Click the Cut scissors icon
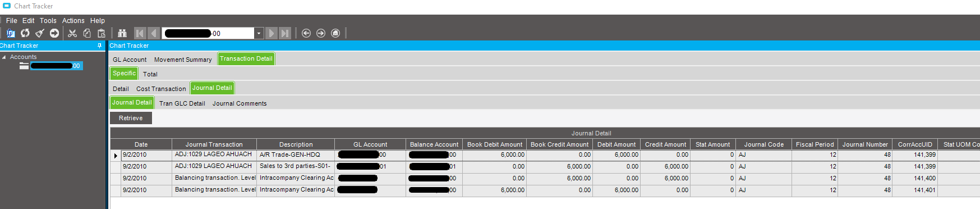Viewport: 980px width, 209px height. click(x=72, y=33)
